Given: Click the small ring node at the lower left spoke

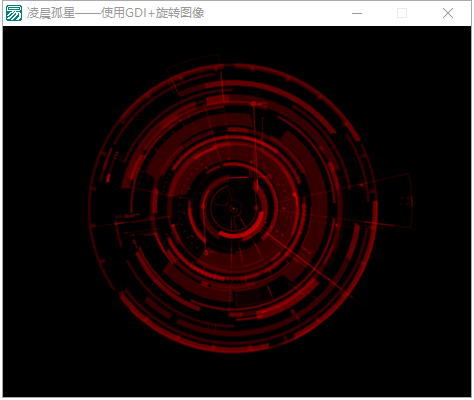Looking at the screenshot, I should [x=206, y=253].
